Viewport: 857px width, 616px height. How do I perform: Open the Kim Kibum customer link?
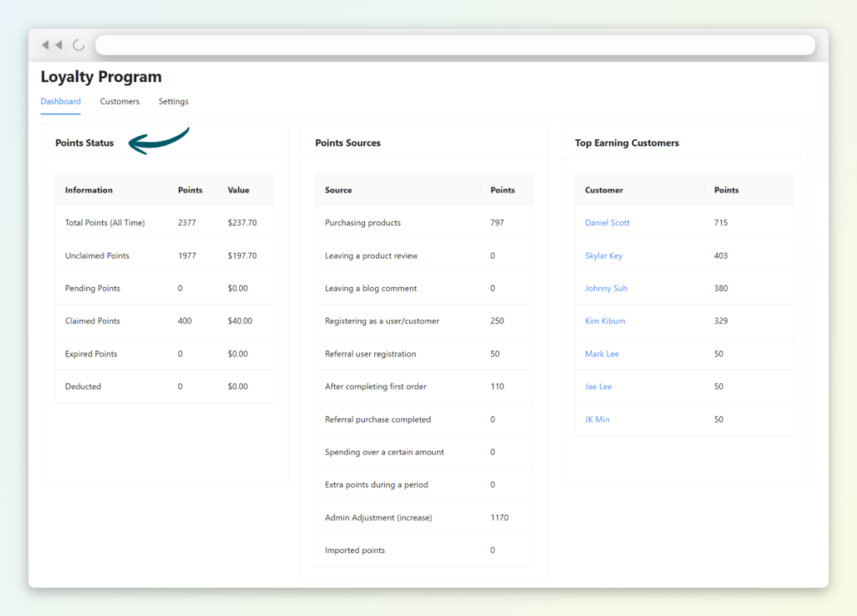coord(604,321)
